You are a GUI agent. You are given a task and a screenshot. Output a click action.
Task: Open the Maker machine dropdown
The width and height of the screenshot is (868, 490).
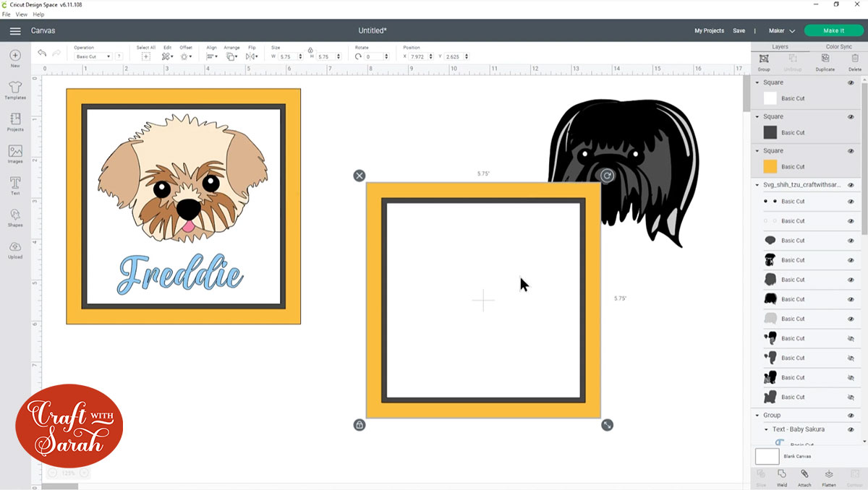click(x=781, y=31)
